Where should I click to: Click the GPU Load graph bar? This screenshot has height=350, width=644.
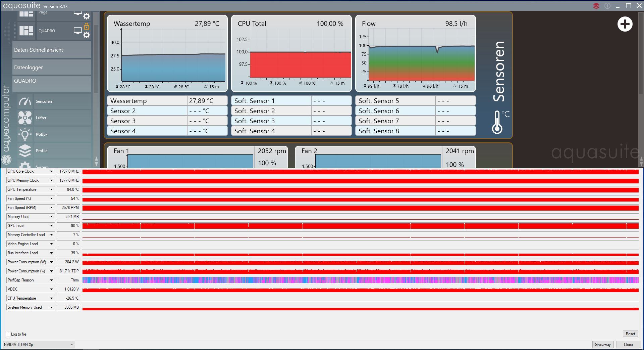(360, 226)
